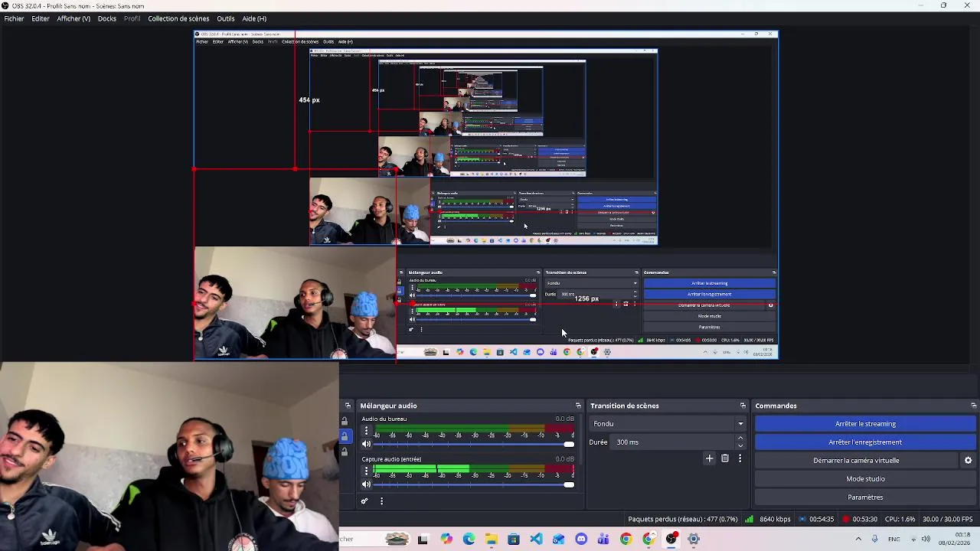This screenshot has width=980, height=551.
Task: Open the Collection de scènes menu
Action: [x=178, y=18]
